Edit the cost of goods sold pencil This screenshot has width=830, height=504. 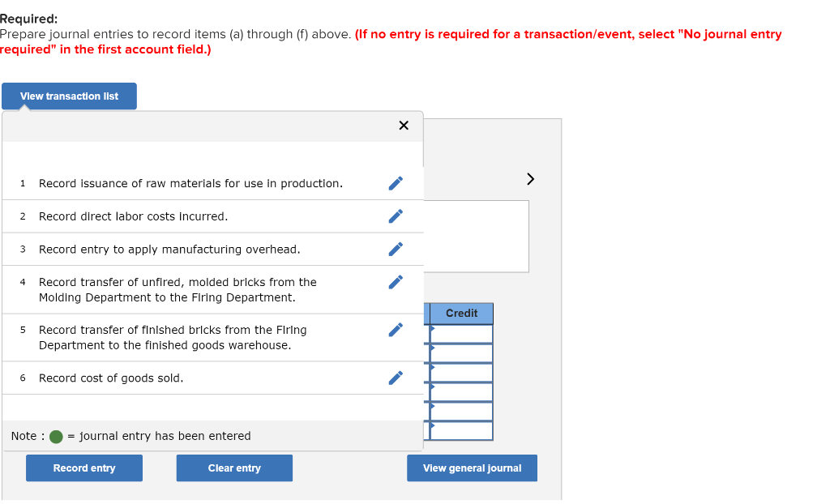[x=396, y=378]
